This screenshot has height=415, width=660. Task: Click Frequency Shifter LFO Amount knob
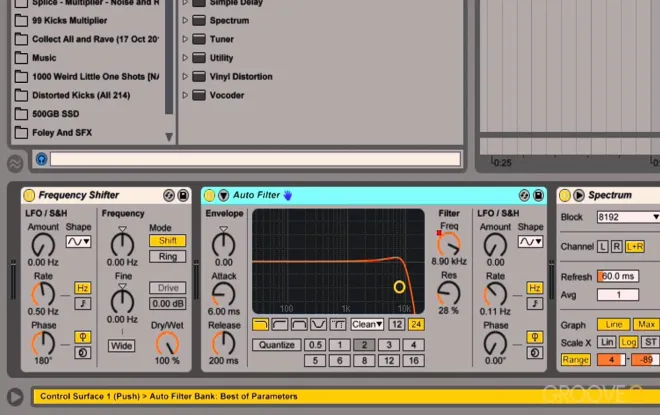tap(43, 245)
